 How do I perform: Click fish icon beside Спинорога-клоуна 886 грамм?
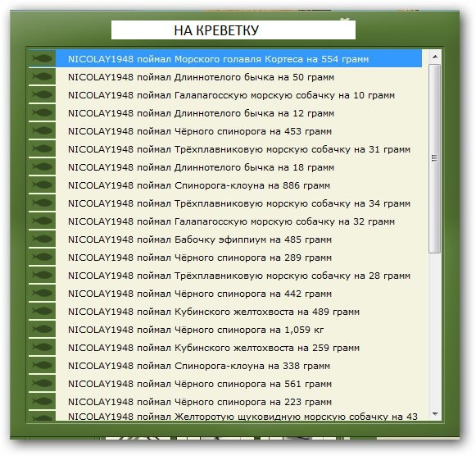pos(43,185)
